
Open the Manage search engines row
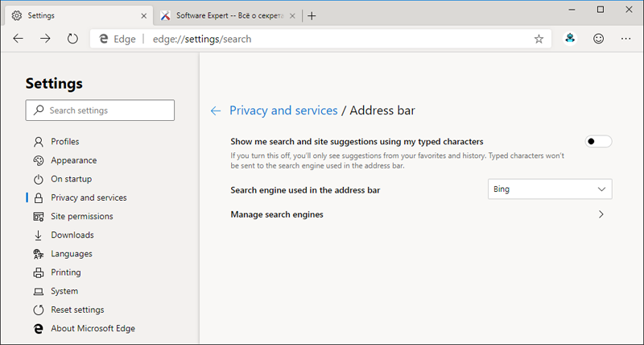point(421,214)
